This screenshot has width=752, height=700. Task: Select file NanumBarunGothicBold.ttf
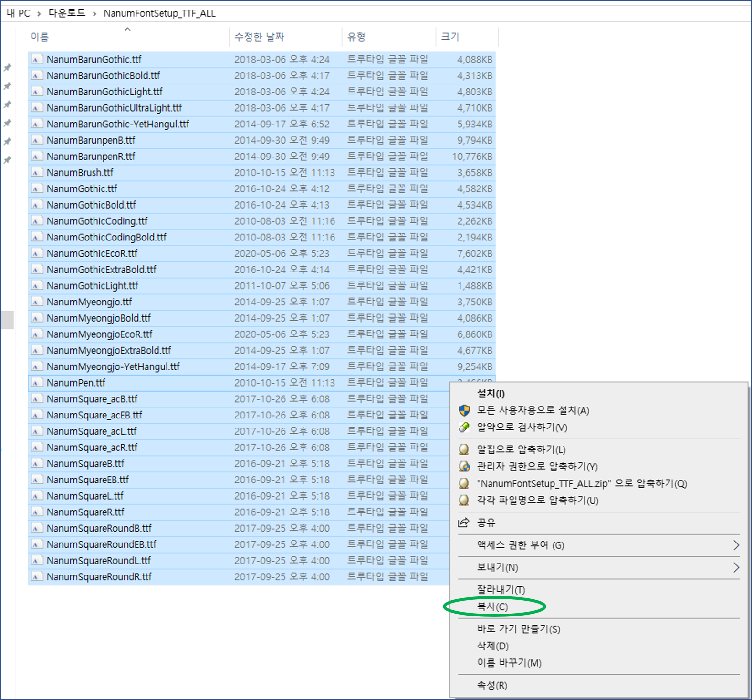click(x=104, y=75)
